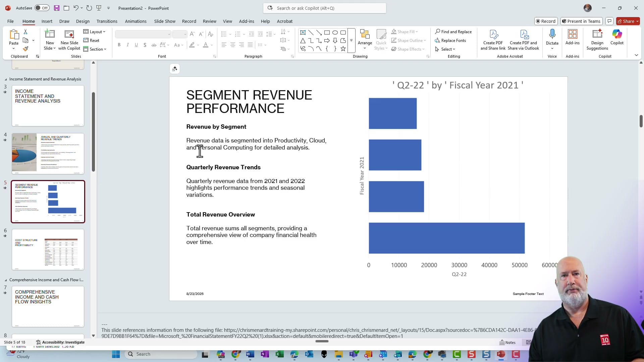Viewport: 644px width, 362px height.
Task: Open the Select dropdown in Editing group
Action: [x=447, y=49]
